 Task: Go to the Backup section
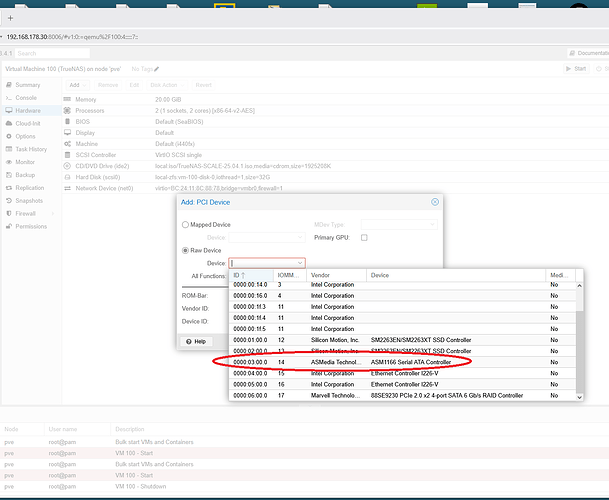pyautogui.click(x=26, y=174)
